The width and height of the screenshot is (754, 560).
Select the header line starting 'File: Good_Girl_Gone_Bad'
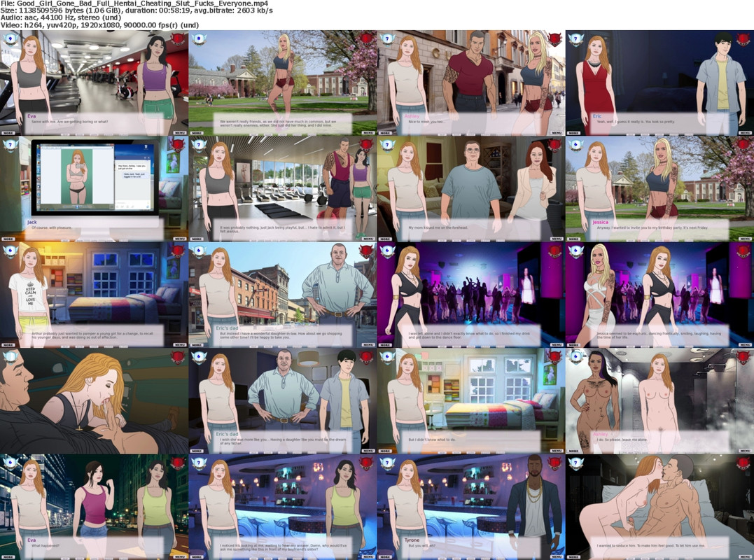click(x=134, y=3)
